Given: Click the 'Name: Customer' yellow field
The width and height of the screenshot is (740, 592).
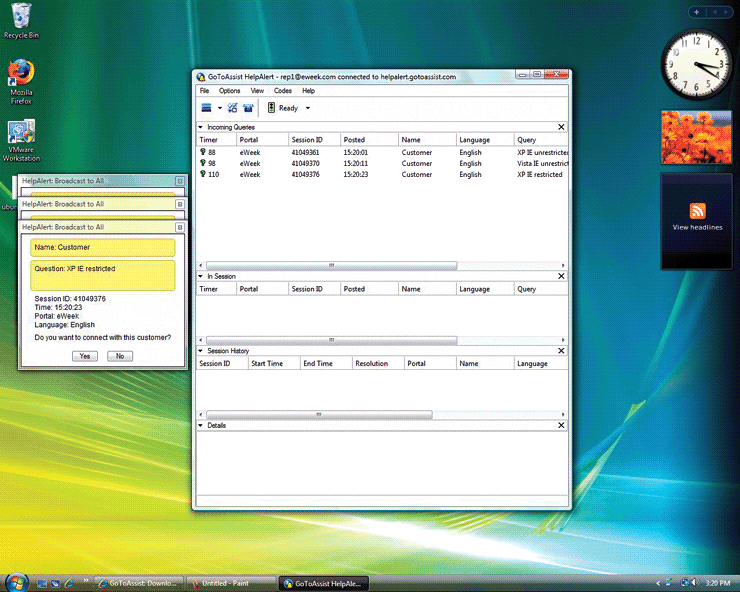Looking at the screenshot, I should click(x=102, y=247).
